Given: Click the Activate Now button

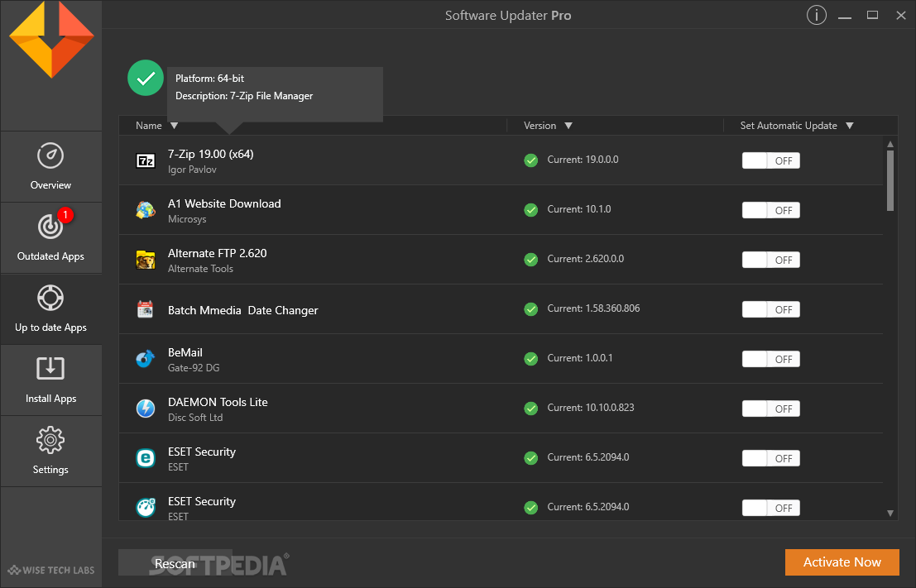Looking at the screenshot, I should [x=842, y=562].
